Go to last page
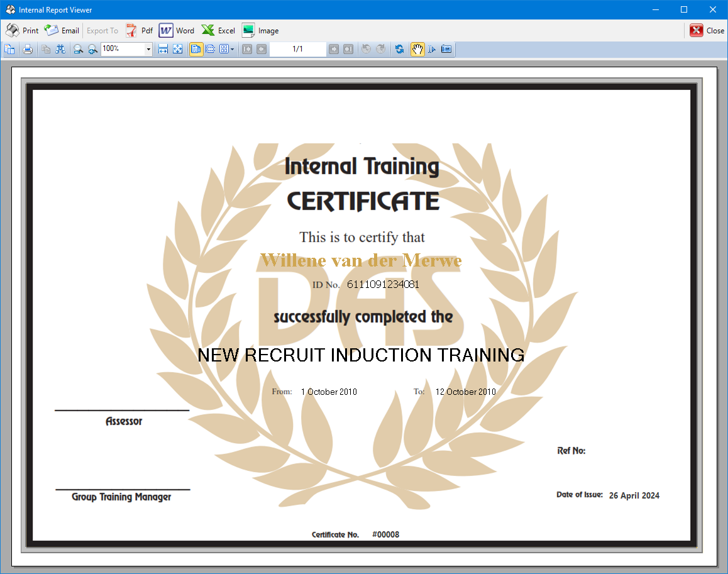The image size is (728, 574). point(348,49)
